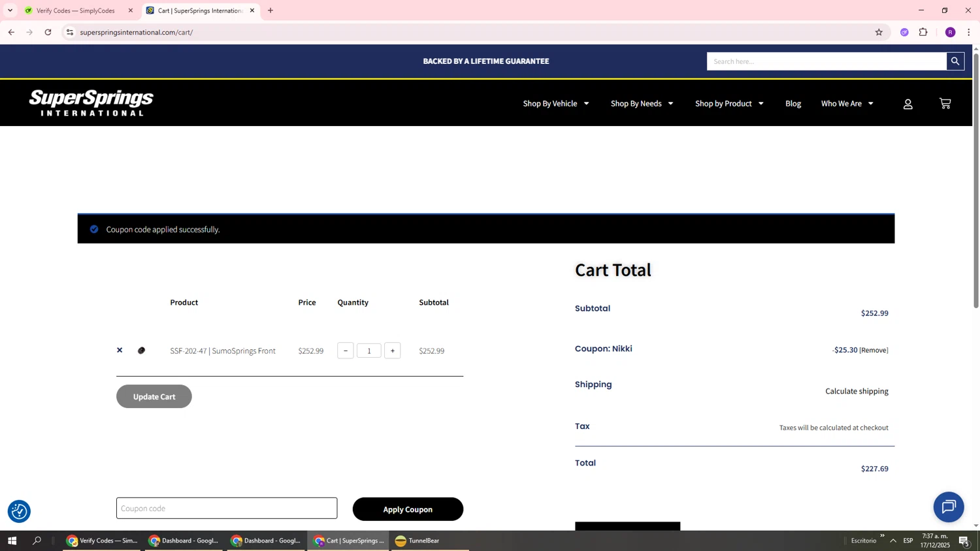
Task: Open the notification center icon
Action: tap(964, 541)
